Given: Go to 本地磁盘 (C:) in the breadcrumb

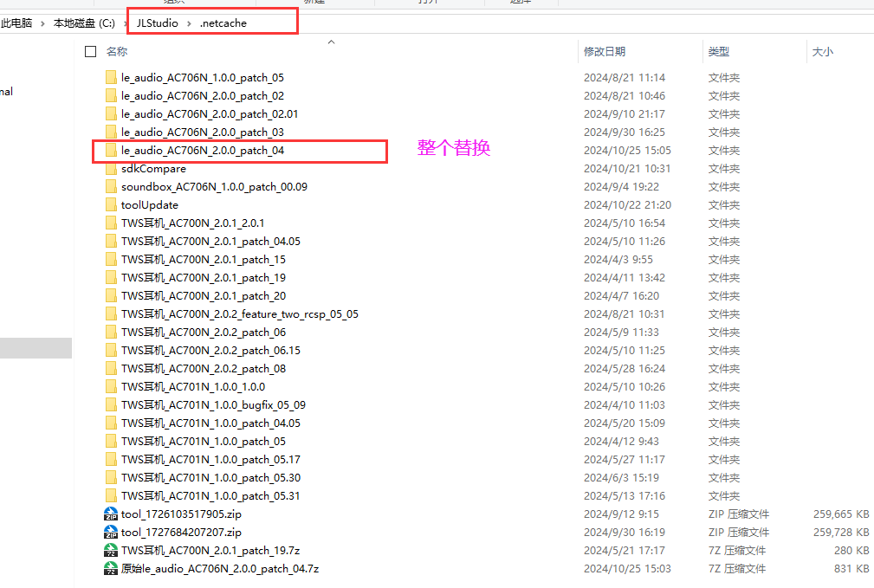Looking at the screenshot, I should (84, 23).
